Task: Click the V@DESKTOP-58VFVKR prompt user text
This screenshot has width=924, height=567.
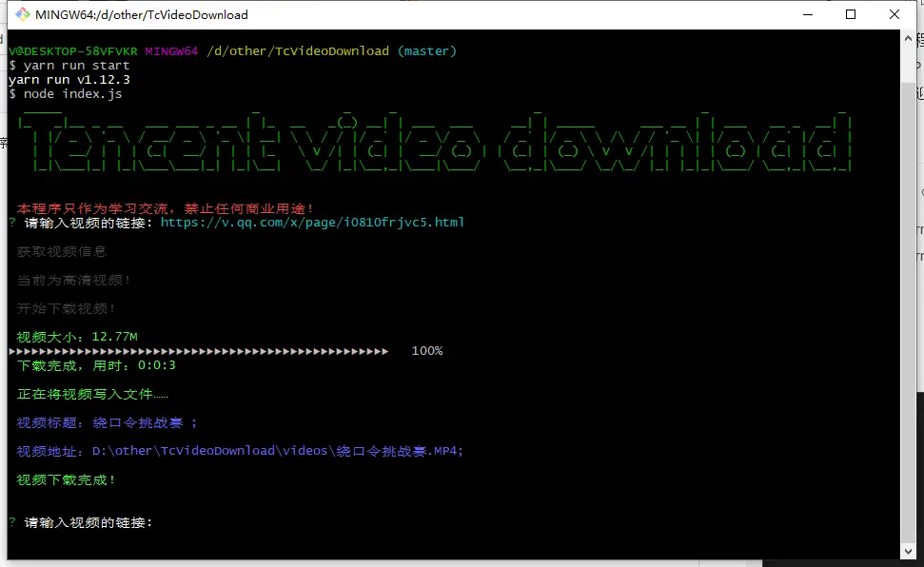Action: click(73, 51)
